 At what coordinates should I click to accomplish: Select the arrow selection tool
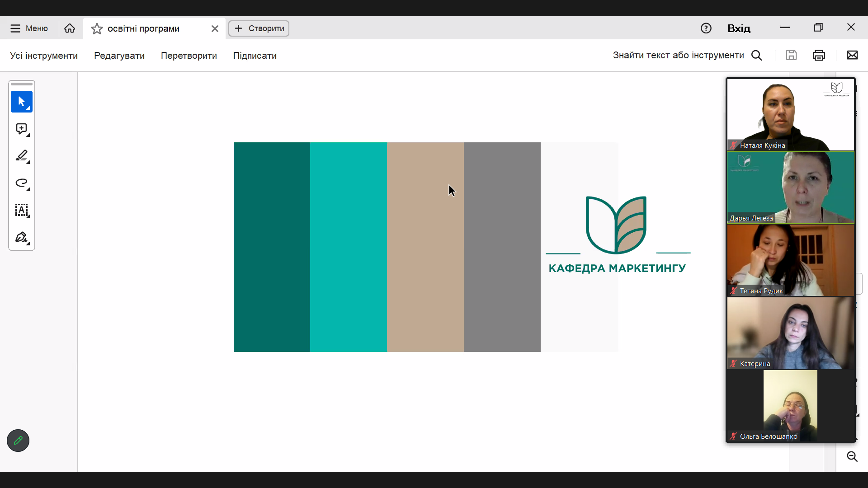coord(21,102)
